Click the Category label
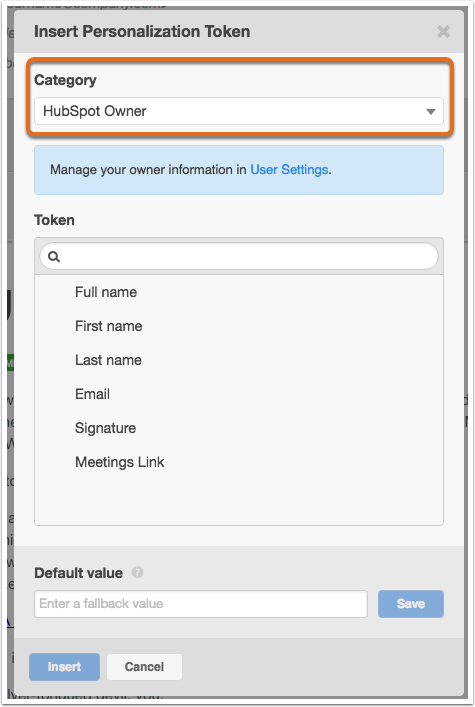475x707 pixels. pyautogui.click(x=65, y=80)
